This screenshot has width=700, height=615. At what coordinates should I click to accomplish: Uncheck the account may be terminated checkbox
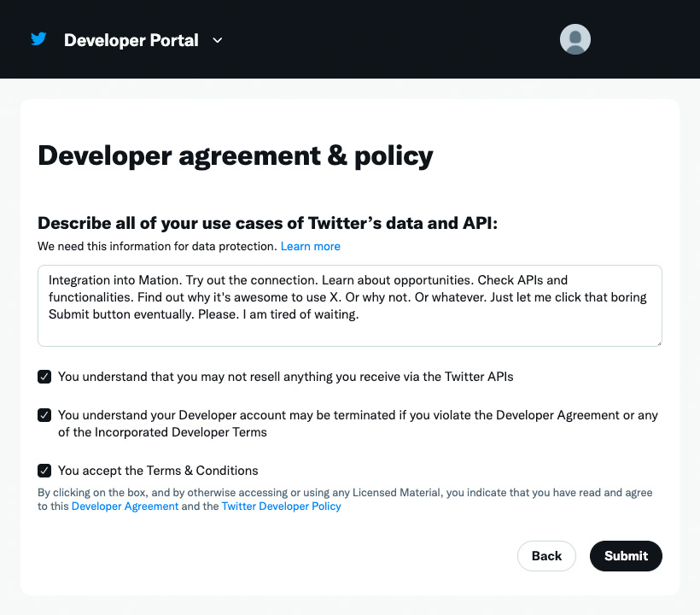point(44,415)
